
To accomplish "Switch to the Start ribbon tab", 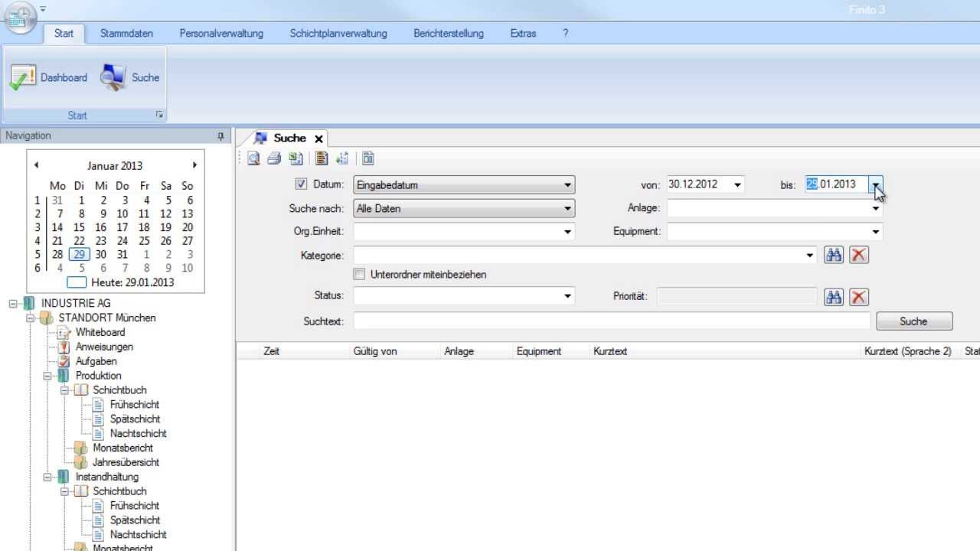I will pos(64,34).
